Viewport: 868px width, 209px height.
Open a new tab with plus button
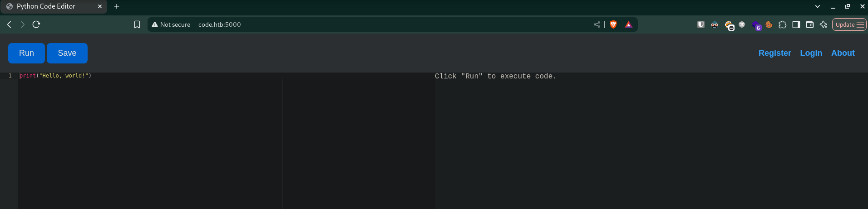(117, 6)
